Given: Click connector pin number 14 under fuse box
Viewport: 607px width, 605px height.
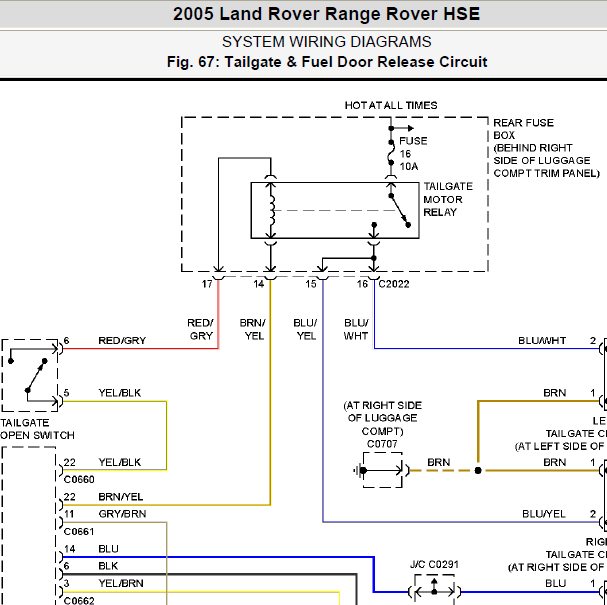Looking at the screenshot, I should tap(259, 284).
